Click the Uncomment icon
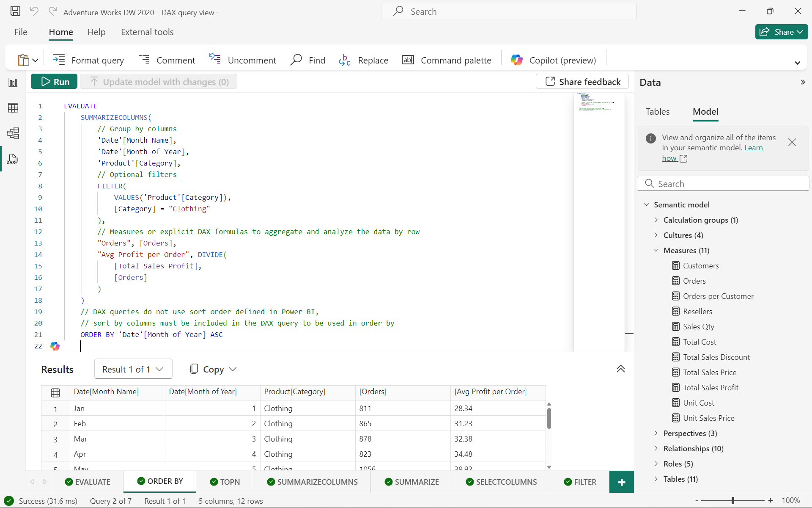This screenshot has width=812, height=508. (x=214, y=60)
